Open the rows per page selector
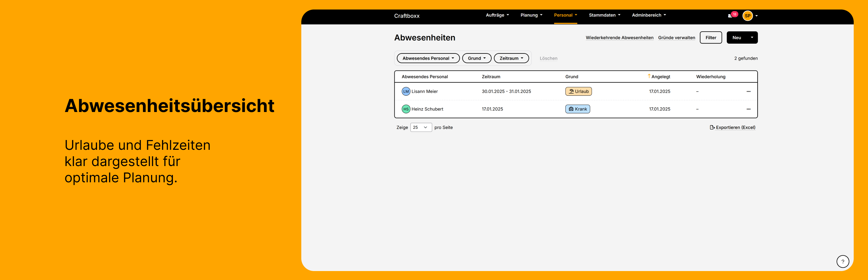 click(421, 128)
